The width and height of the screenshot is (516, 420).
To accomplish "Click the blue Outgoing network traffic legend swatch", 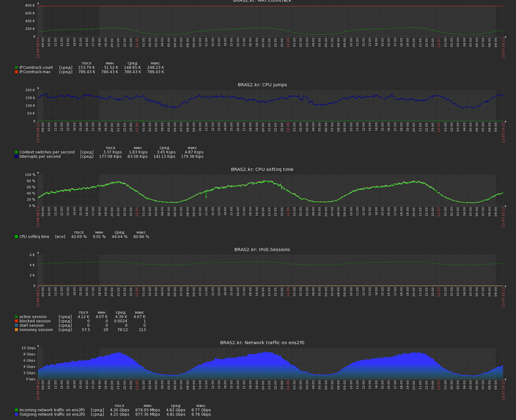I will pyautogui.click(x=16, y=414).
